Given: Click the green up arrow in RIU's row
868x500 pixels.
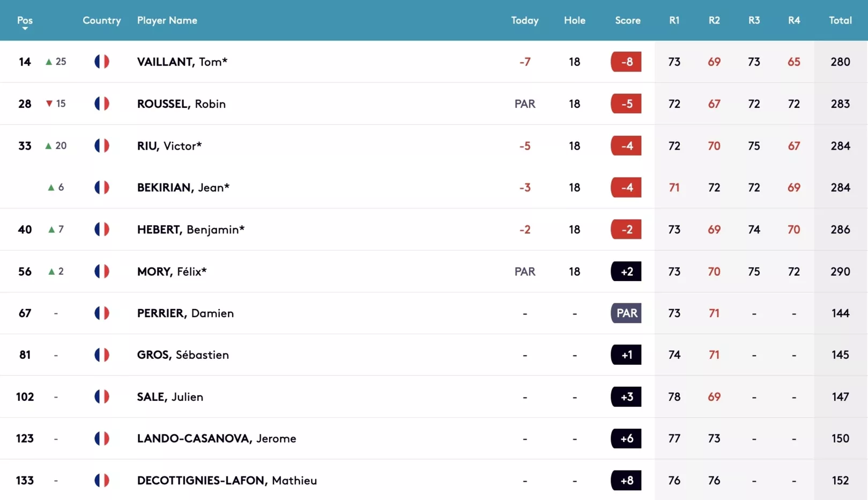Looking at the screenshot, I should (49, 146).
